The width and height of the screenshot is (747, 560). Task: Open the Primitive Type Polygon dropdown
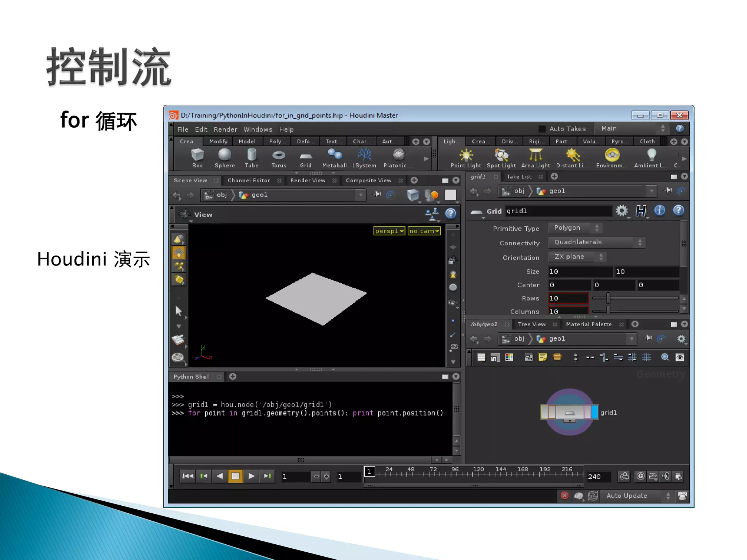click(x=575, y=228)
